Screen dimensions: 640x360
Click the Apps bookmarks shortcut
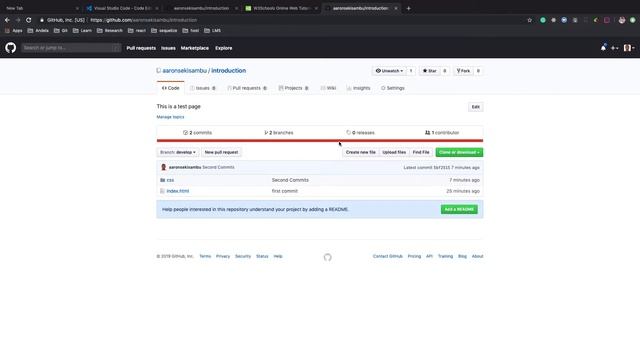[13, 31]
